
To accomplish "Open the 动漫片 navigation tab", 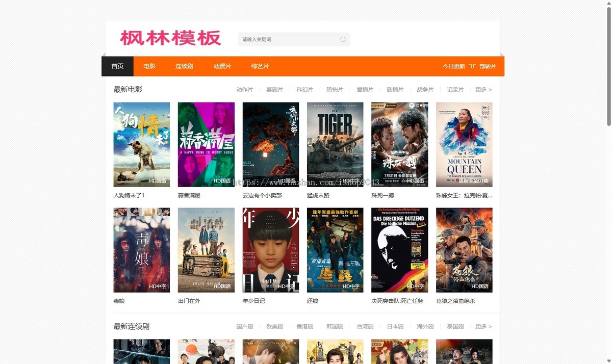I will coord(222,66).
